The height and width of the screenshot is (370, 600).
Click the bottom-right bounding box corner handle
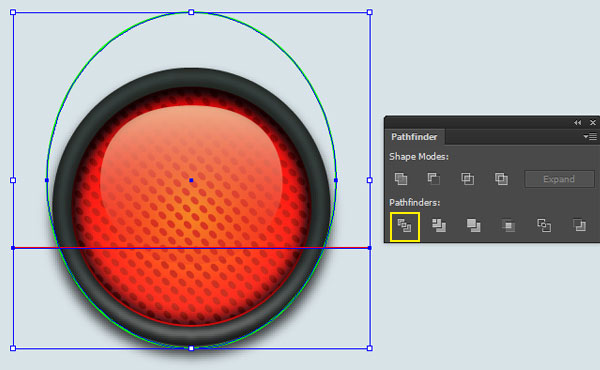coord(369,348)
